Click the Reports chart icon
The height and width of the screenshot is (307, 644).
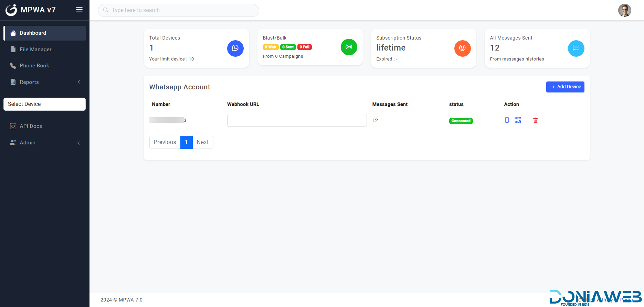pyautogui.click(x=13, y=82)
